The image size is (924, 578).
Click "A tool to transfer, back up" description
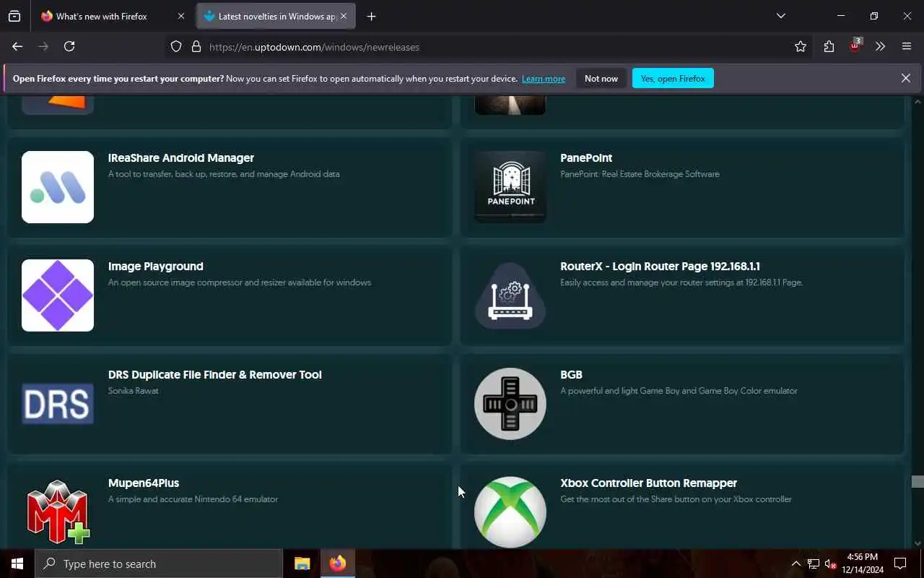(224, 174)
